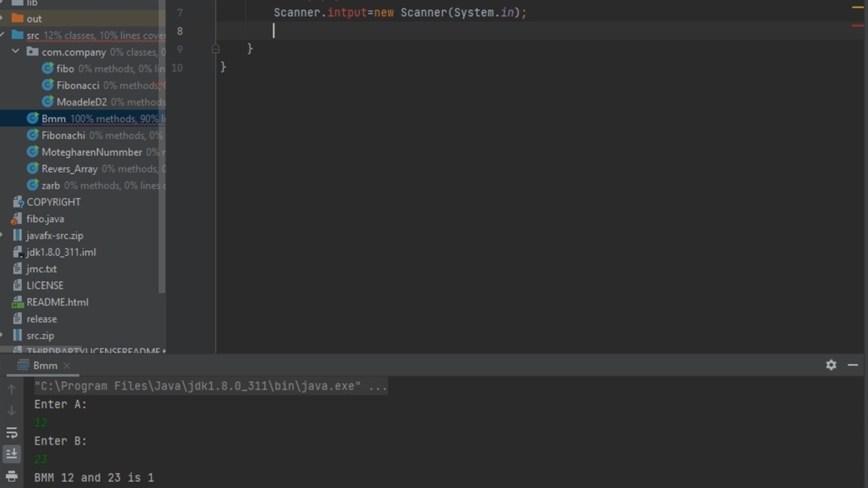Close the Bmm run tab
Screen dimensions: 868x488
click(66, 366)
